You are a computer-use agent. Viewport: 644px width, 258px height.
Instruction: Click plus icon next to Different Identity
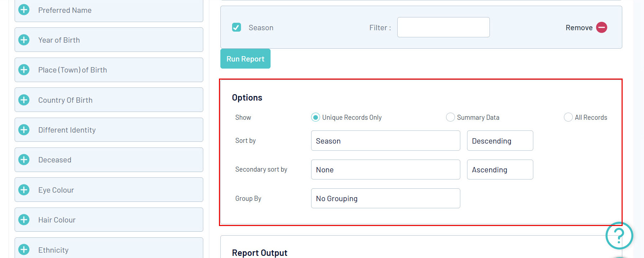(24, 130)
